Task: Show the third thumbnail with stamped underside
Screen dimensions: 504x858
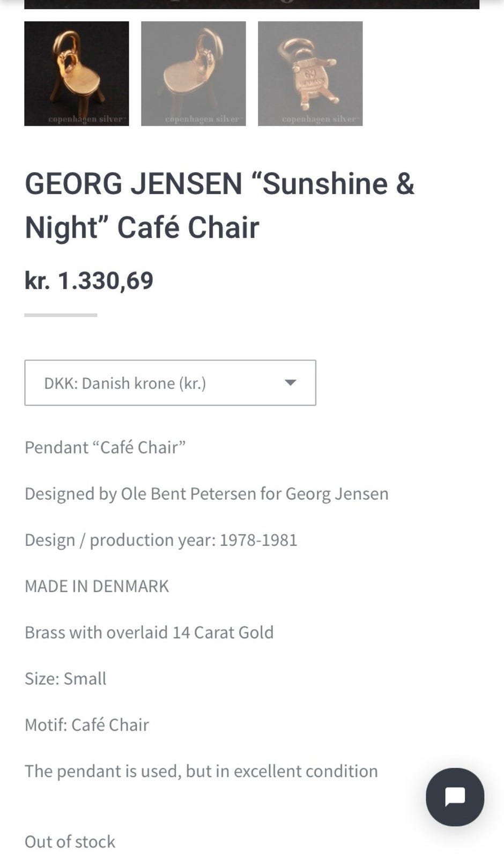Action: [310, 73]
